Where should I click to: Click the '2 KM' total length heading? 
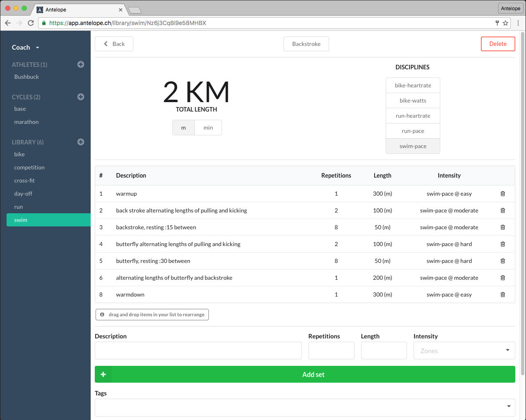click(196, 92)
